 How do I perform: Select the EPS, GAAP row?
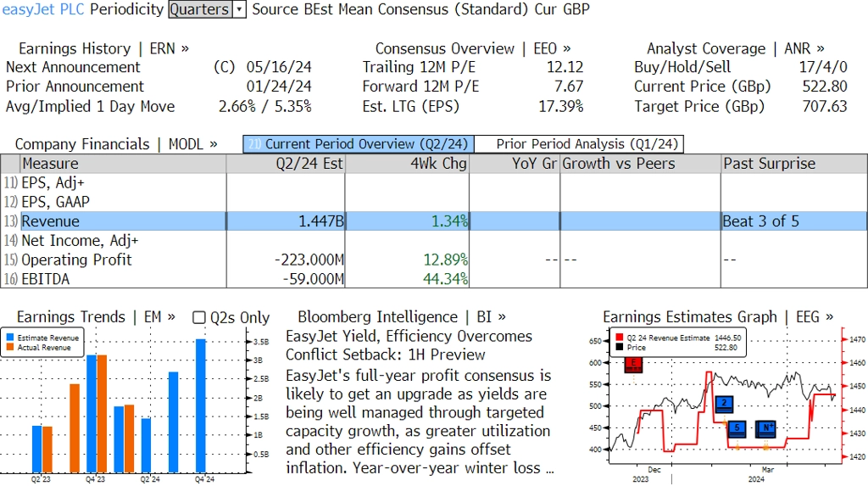[x=434, y=202]
